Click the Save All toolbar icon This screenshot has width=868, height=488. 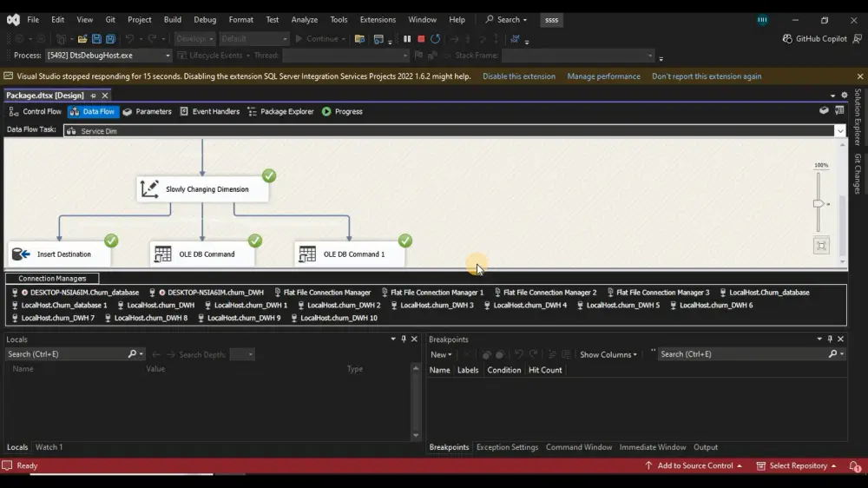tap(110, 39)
